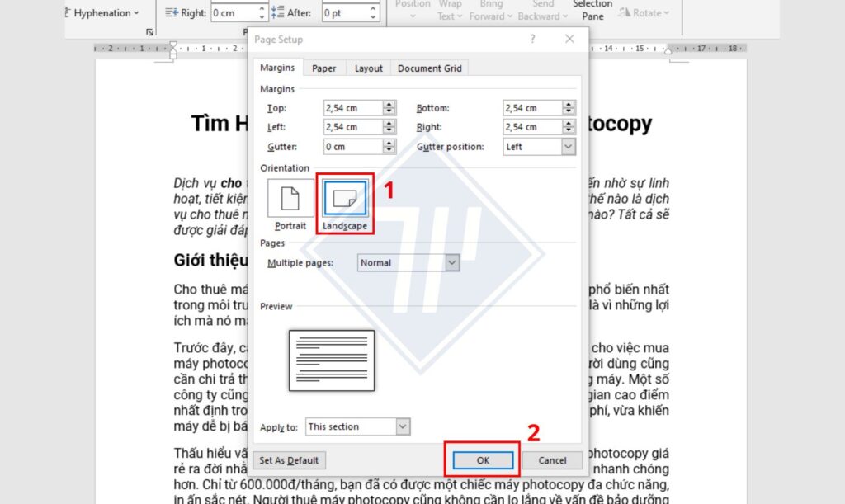
Task: Click the Send Backward icon
Action: [541, 10]
